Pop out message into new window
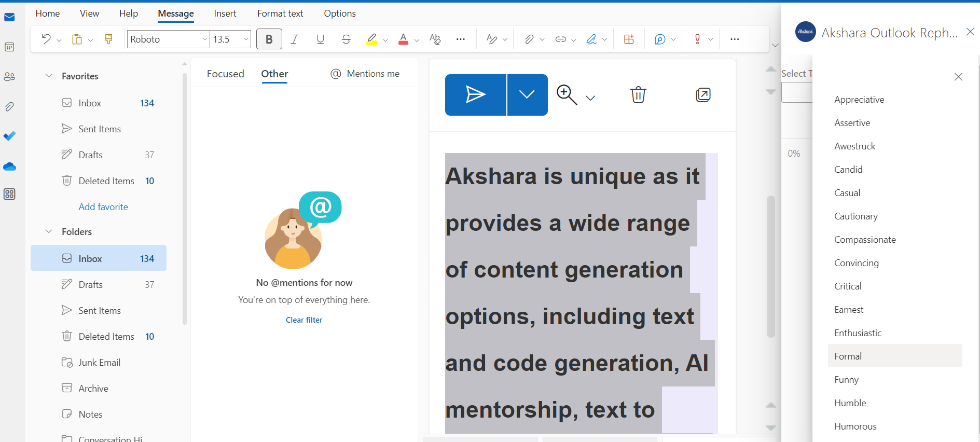The image size is (980, 442). (702, 95)
